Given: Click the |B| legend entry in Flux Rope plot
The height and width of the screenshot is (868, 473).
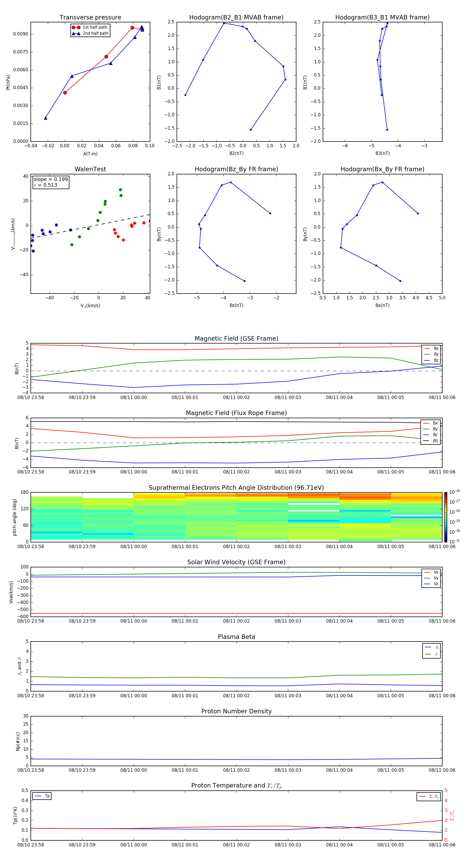Looking at the screenshot, I should (x=431, y=441).
